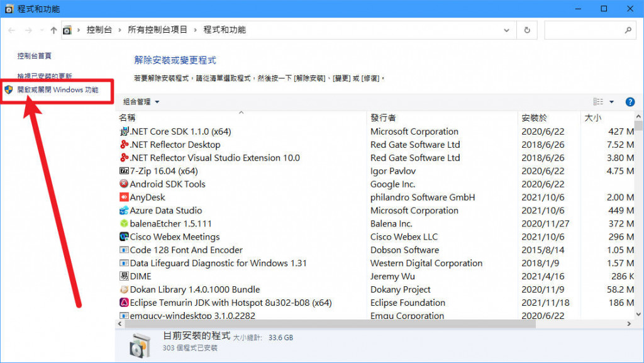The width and height of the screenshot is (644, 363).
Task: Click the address bar control panel icon
Action: click(67, 30)
